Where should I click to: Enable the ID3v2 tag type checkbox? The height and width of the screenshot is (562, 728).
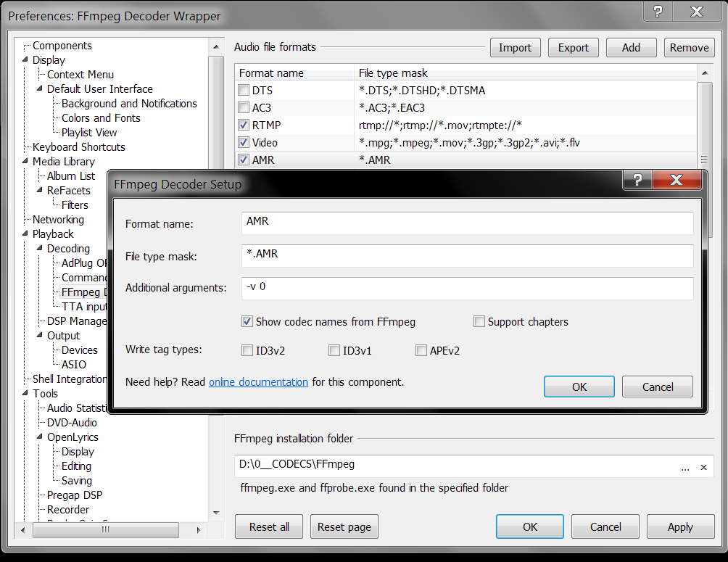(247, 351)
